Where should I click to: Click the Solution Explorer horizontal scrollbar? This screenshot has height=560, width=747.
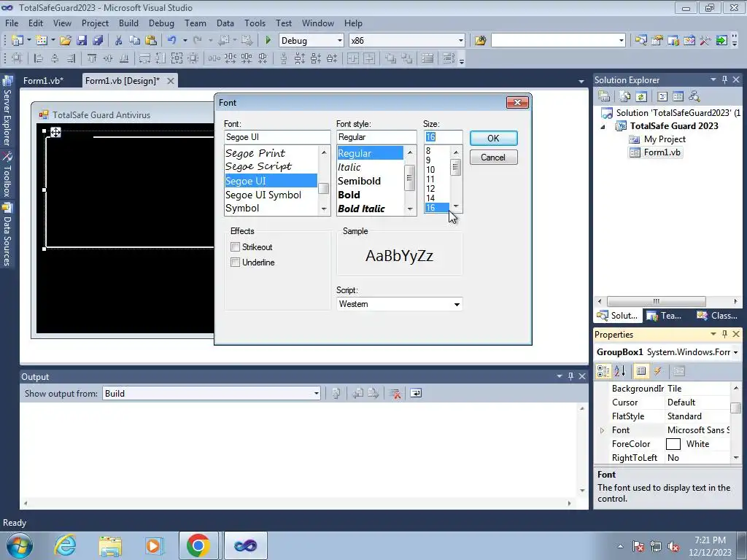(x=657, y=301)
